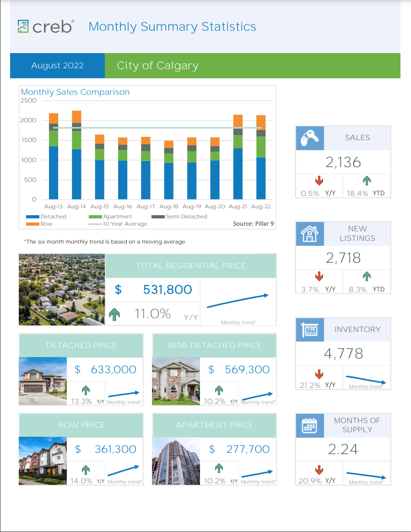Select the City of Calgary green banner

(252, 65)
